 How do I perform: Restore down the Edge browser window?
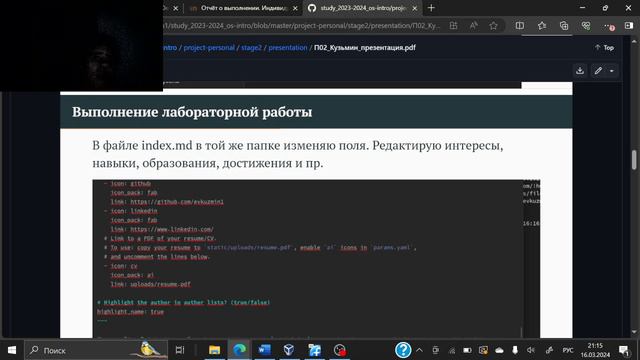pyautogui.click(x=605, y=8)
